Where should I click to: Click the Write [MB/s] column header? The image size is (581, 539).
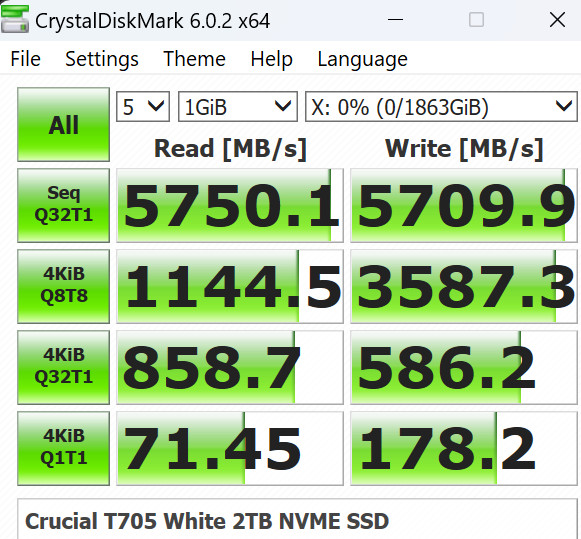pos(464,149)
